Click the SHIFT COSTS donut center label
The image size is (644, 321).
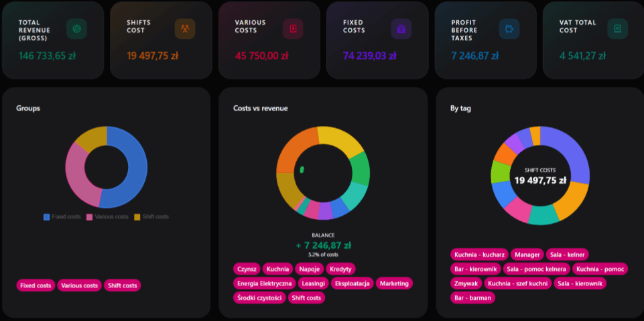[540, 170]
